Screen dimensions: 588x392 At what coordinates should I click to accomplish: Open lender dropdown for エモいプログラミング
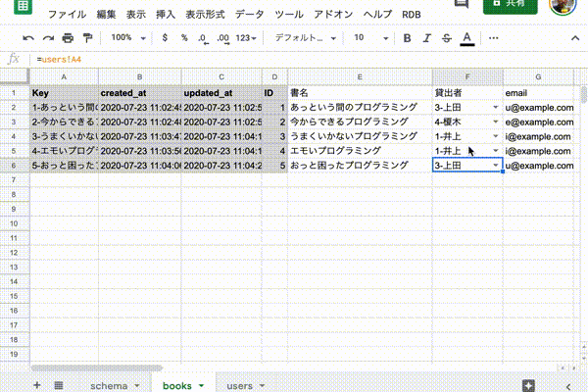(x=495, y=151)
